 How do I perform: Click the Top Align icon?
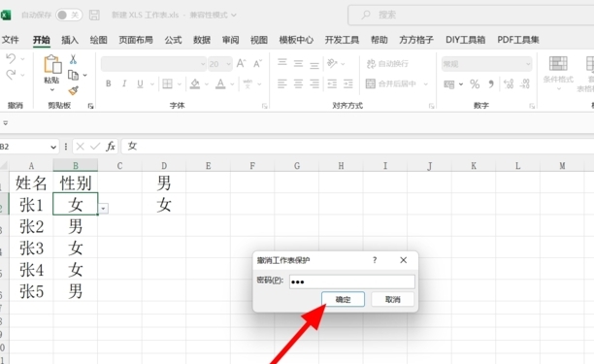click(x=282, y=63)
